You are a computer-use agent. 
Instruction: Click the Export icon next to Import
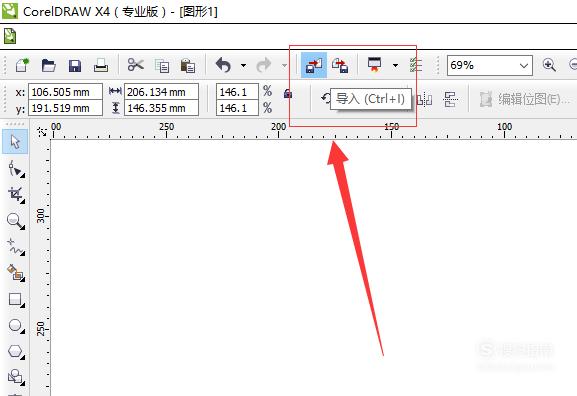(x=340, y=66)
